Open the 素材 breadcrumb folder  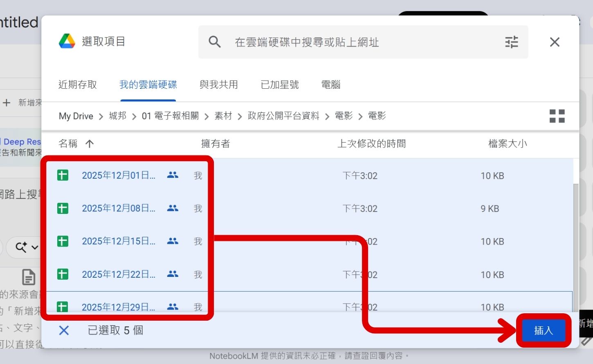(223, 116)
